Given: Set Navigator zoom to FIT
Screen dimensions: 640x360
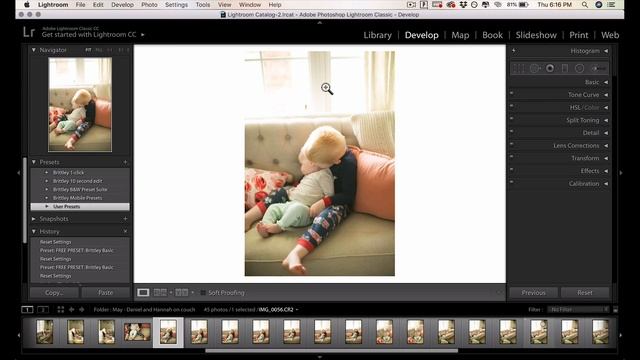Looking at the screenshot, I should click(x=88, y=50).
